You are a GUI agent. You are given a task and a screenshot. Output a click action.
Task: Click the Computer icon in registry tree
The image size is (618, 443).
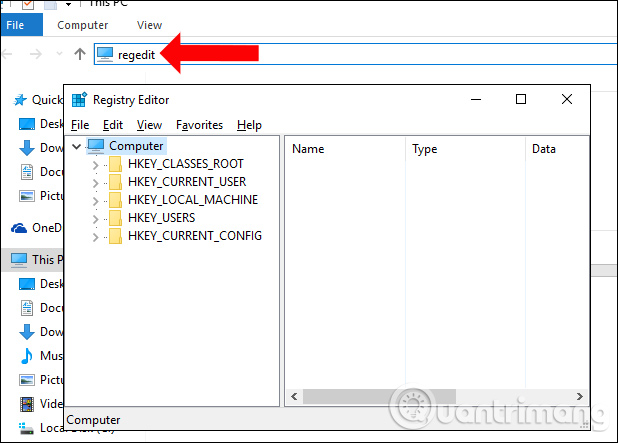96,146
